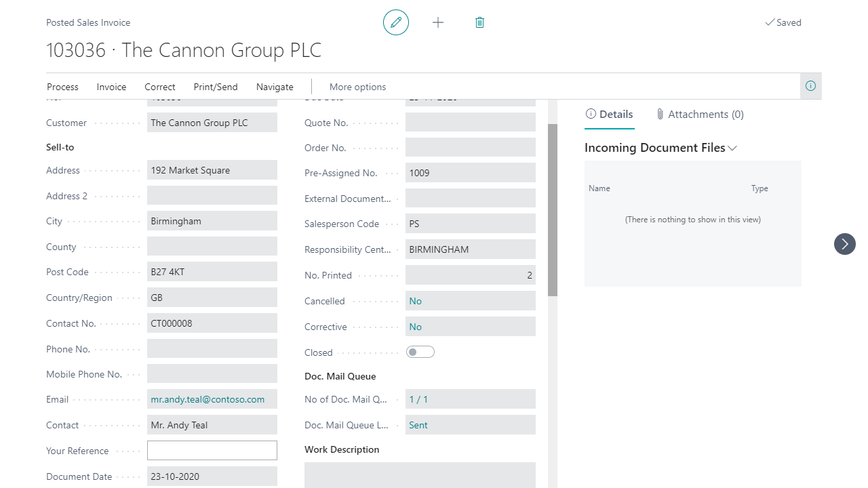Click the round next-record arrow icon
868x488 pixels.
coord(844,244)
